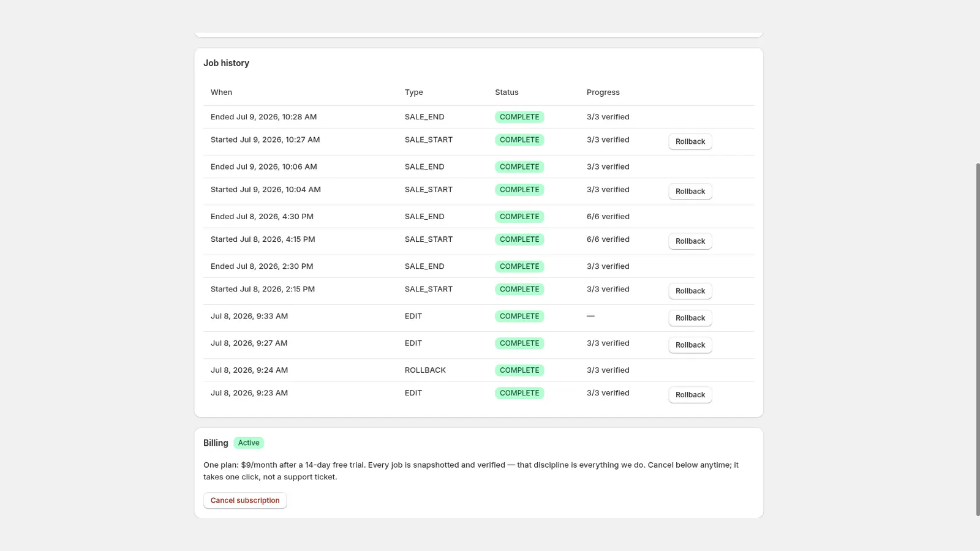Viewport: 980px width, 551px height.
Task: Select the 'Jul 8, 2026, 9:24 AM' cell
Action: [300, 370]
